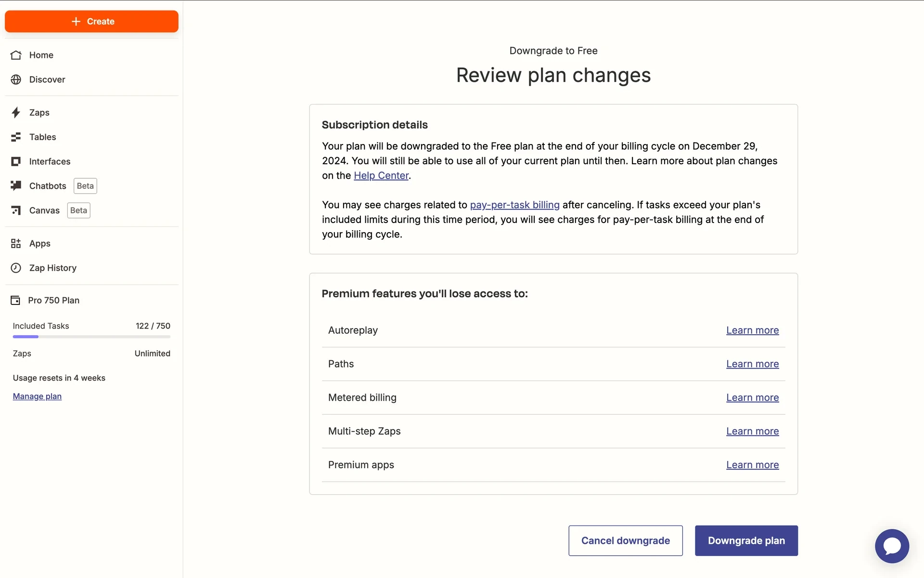
Task: Click Learn more for Premium apps
Action: click(x=752, y=465)
